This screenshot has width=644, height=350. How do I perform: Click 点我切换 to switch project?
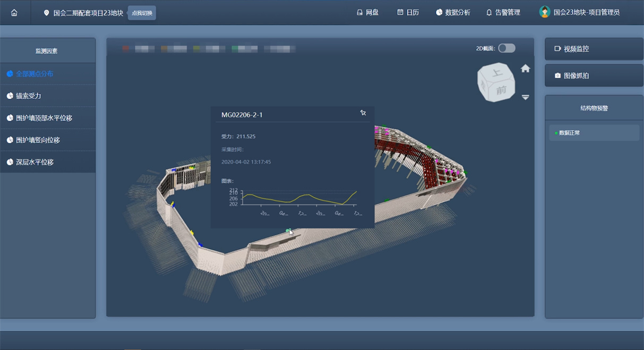click(x=142, y=13)
